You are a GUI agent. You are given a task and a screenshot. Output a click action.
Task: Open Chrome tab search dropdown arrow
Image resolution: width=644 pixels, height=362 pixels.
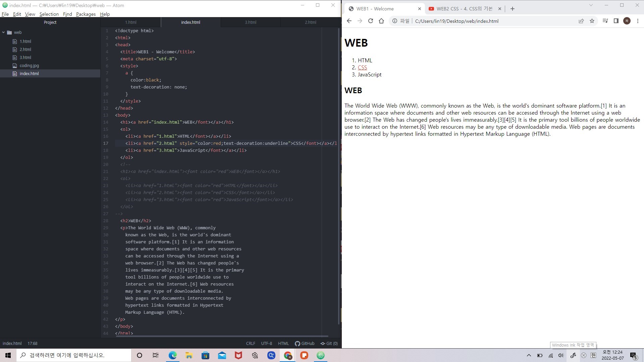point(591,5)
